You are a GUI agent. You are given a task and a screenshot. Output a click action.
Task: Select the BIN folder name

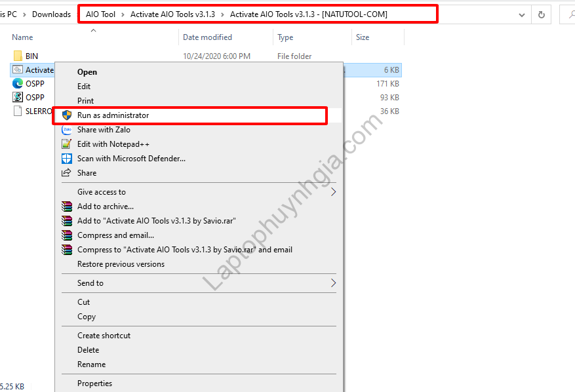(x=31, y=56)
